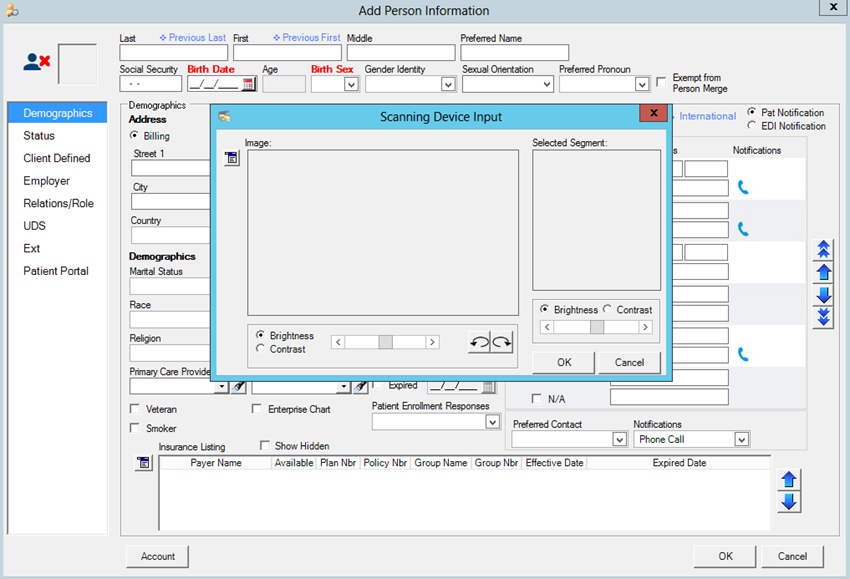Open the Client Defined tab
The height and width of the screenshot is (579, 850).
click(x=57, y=158)
